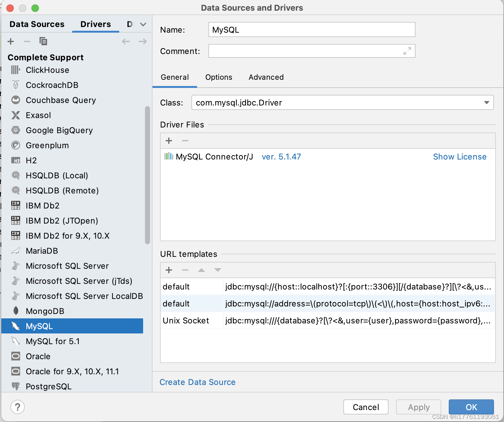Open hidden tabs chevron menu
The height and width of the screenshot is (422, 504).
point(143,24)
